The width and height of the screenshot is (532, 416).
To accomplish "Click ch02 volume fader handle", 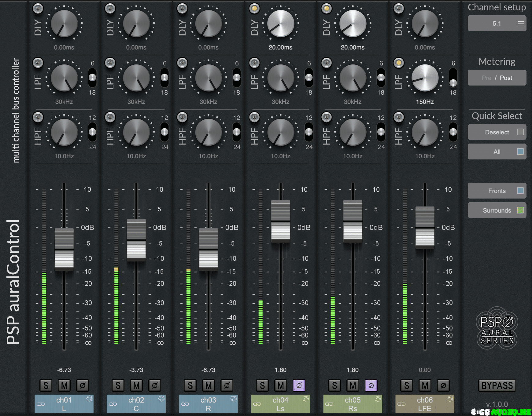I will [x=136, y=240].
